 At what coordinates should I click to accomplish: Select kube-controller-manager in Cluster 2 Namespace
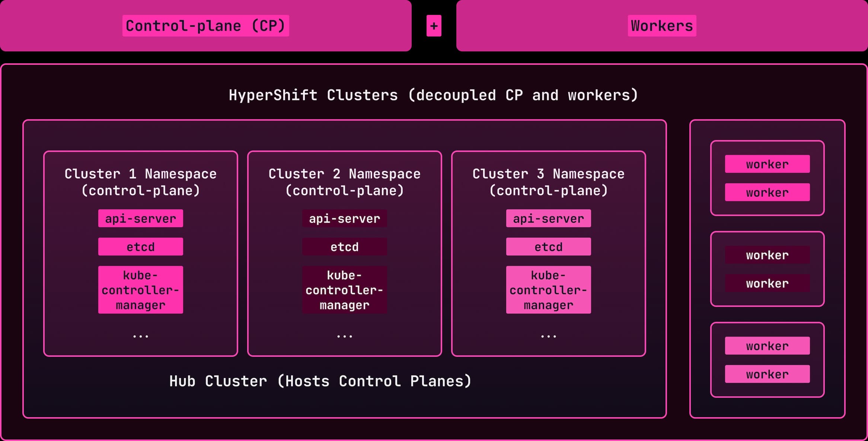pos(345,290)
